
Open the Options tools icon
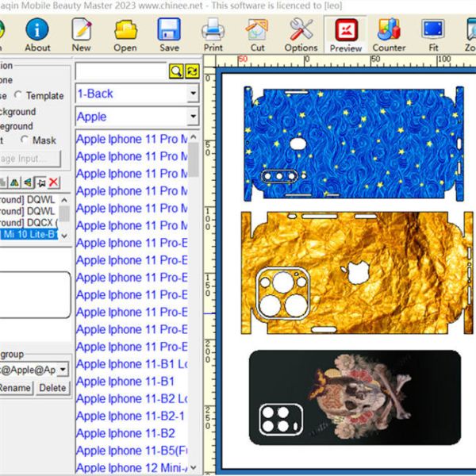tap(301, 34)
